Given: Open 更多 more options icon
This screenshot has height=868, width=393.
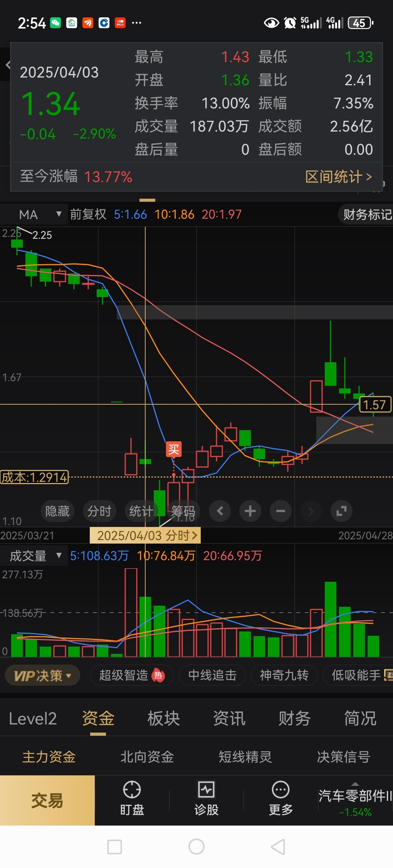Looking at the screenshot, I should (x=280, y=799).
